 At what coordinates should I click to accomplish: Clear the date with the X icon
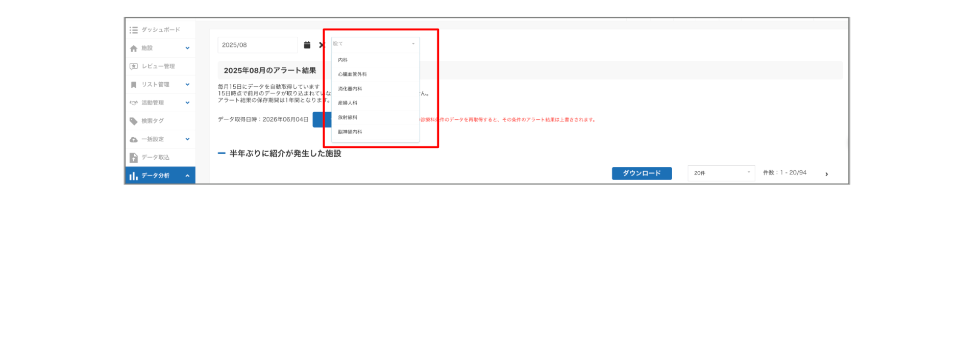pyautogui.click(x=322, y=45)
